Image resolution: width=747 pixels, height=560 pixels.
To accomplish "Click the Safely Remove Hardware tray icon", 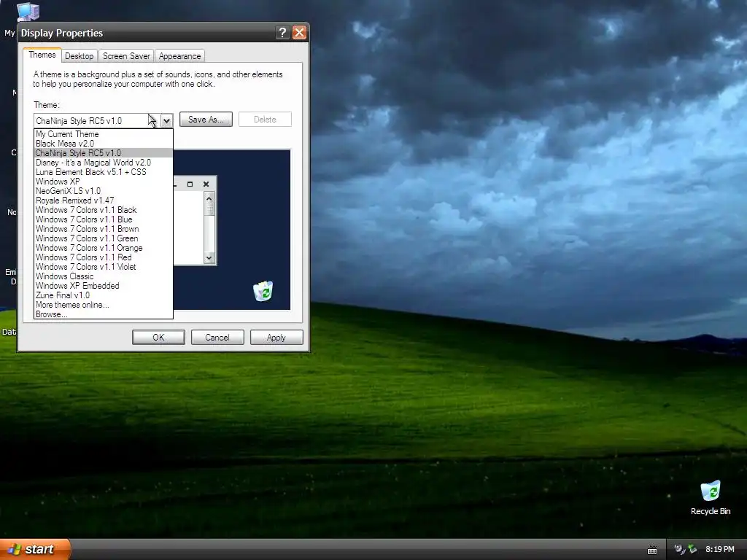I will (692, 549).
